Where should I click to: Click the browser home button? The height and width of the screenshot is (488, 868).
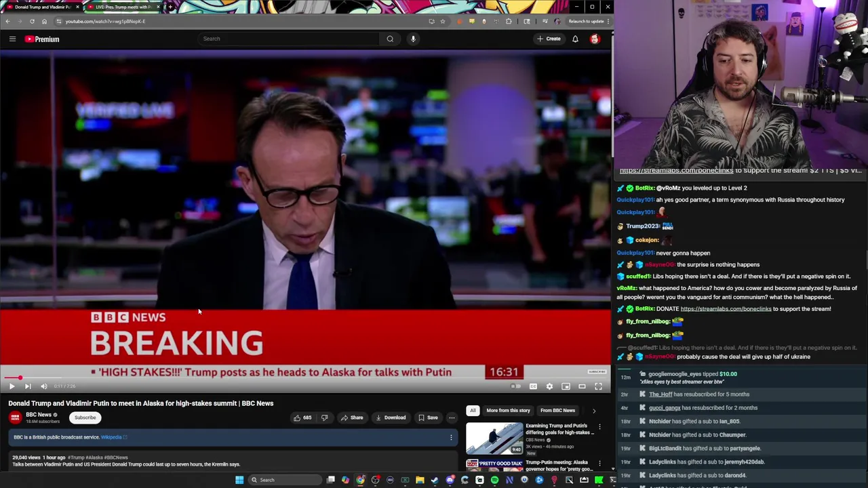(x=44, y=21)
